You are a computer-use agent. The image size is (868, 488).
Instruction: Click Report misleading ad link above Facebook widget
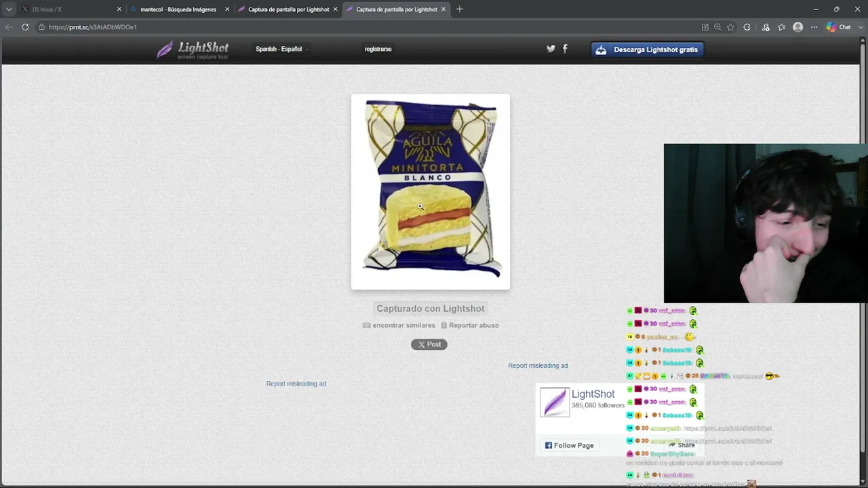click(538, 365)
